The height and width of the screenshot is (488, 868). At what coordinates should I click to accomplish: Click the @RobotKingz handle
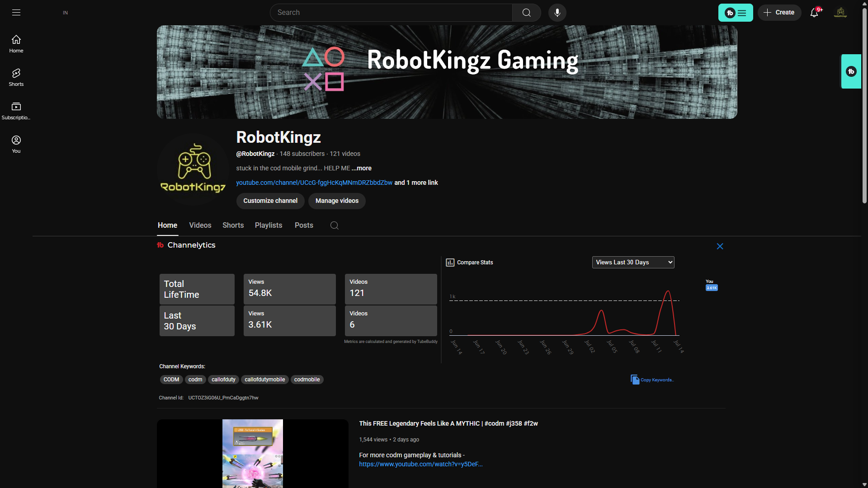(x=255, y=154)
